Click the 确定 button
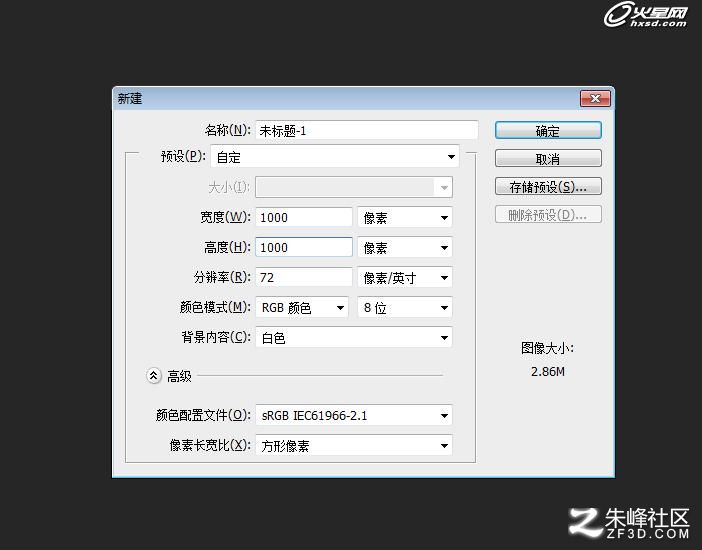Screen dimensions: 702x550 click(x=548, y=131)
